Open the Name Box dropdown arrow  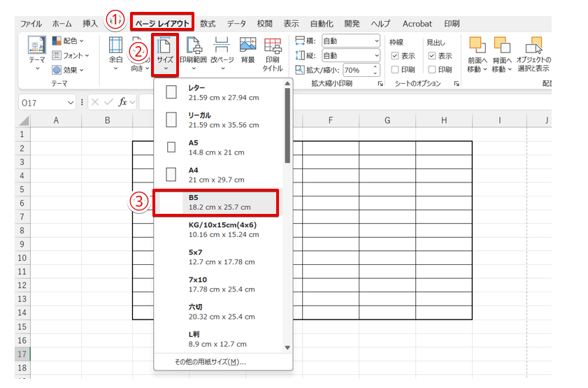coord(71,102)
